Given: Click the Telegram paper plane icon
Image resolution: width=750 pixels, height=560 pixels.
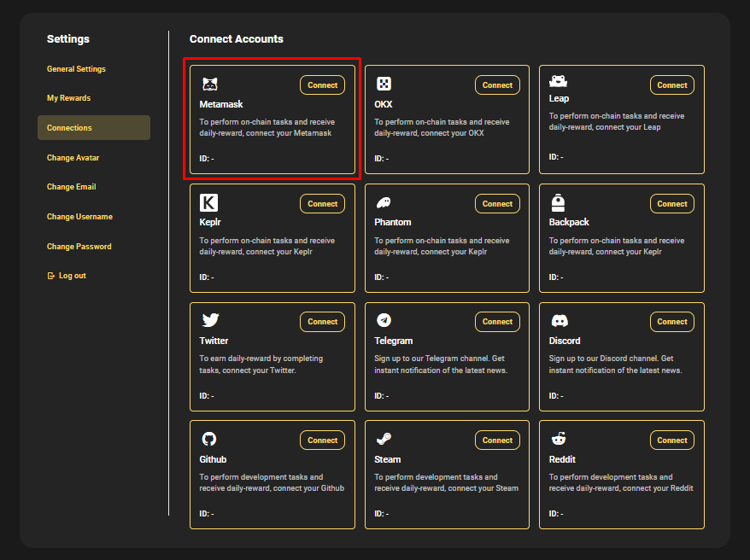Looking at the screenshot, I should pyautogui.click(x=384, y=320).
